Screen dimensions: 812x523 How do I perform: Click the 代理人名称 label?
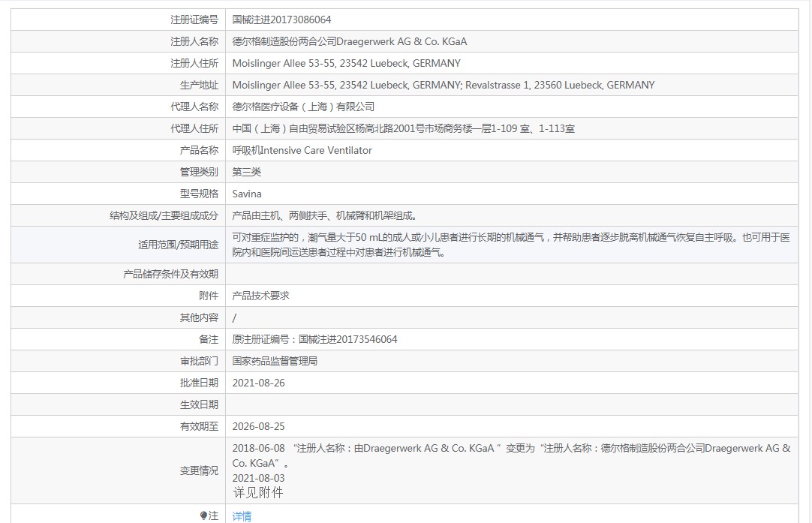(194, 107)
